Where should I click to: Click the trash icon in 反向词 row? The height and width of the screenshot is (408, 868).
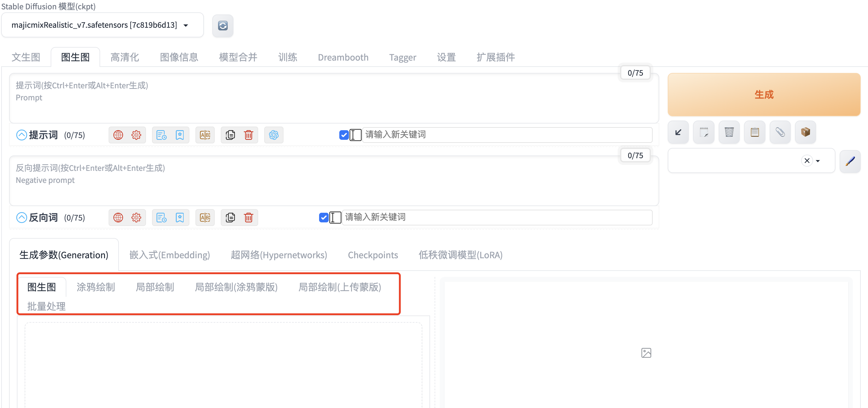coord(249,217)
